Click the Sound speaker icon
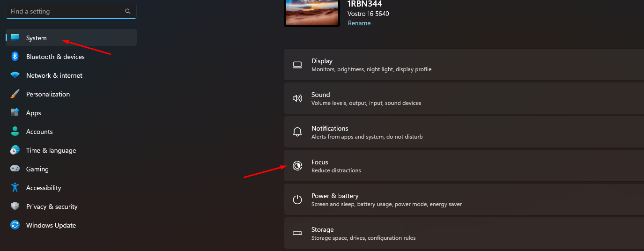Viewport: 644px width, 251px height. click(297, 98)
